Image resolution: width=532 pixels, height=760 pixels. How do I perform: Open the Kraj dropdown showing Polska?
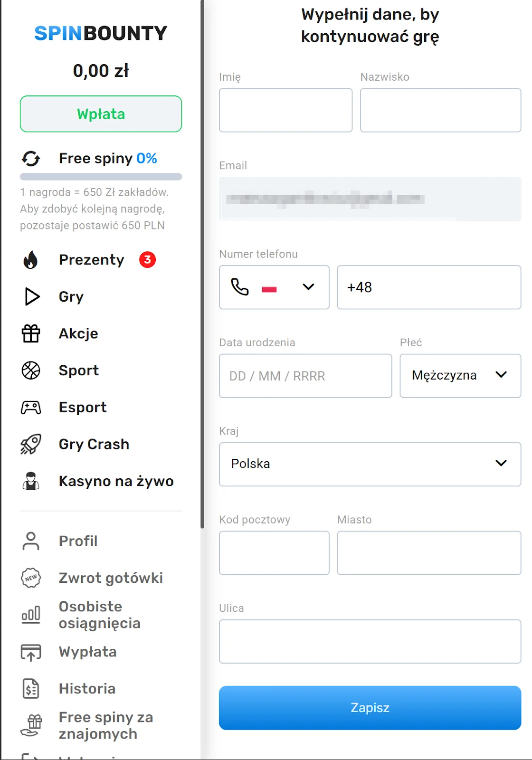click(370, 464)
